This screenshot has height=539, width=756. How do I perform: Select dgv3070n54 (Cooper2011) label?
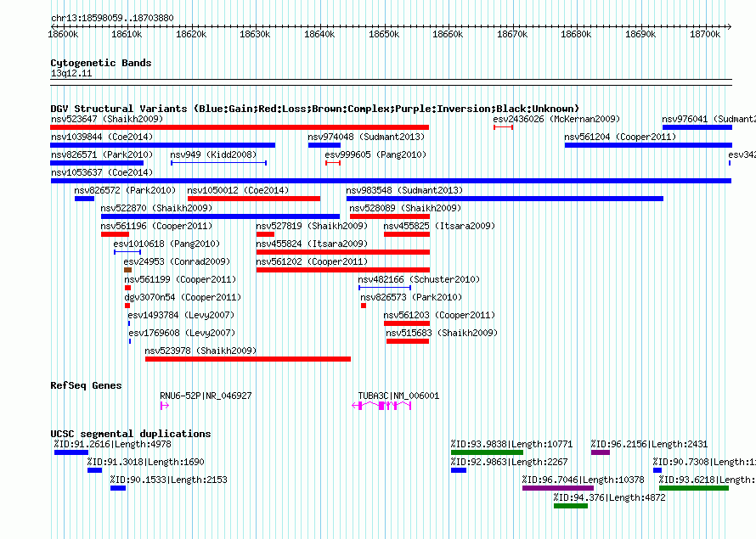[x=183, y=297]
